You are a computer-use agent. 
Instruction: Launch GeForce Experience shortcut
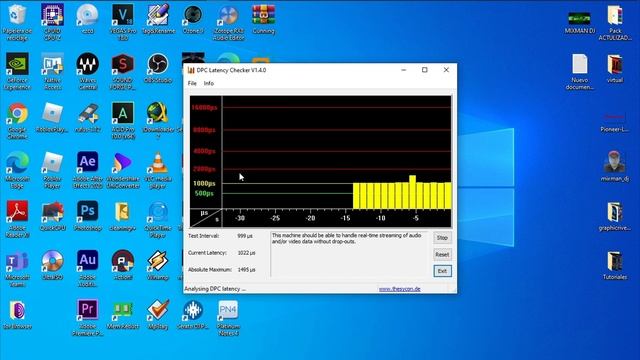pos(17,71)
